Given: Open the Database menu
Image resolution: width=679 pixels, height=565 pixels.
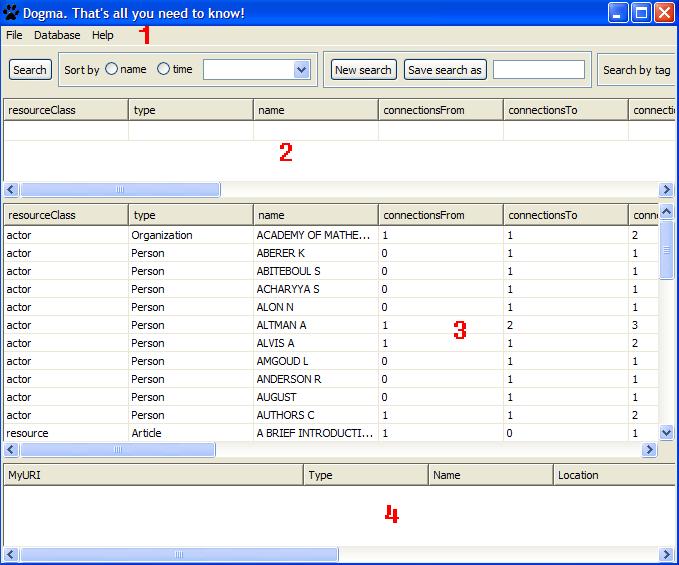Looking at the screenshot, I should 57,35.
